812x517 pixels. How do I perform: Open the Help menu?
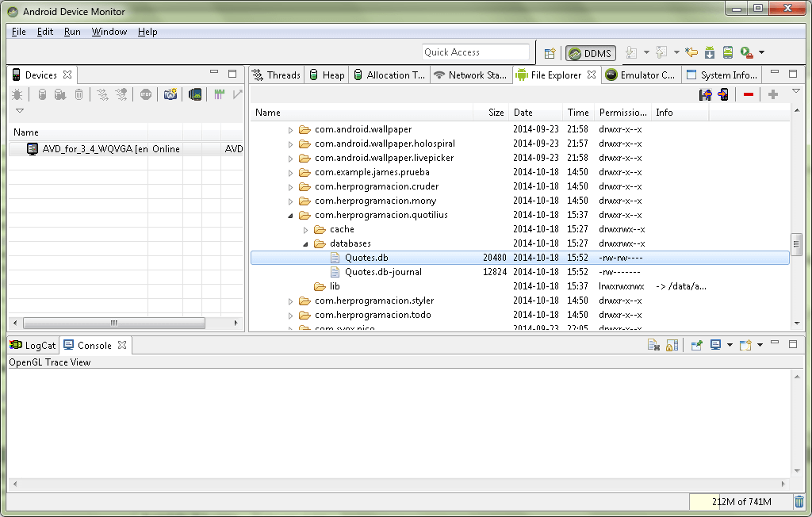(147, 32)
